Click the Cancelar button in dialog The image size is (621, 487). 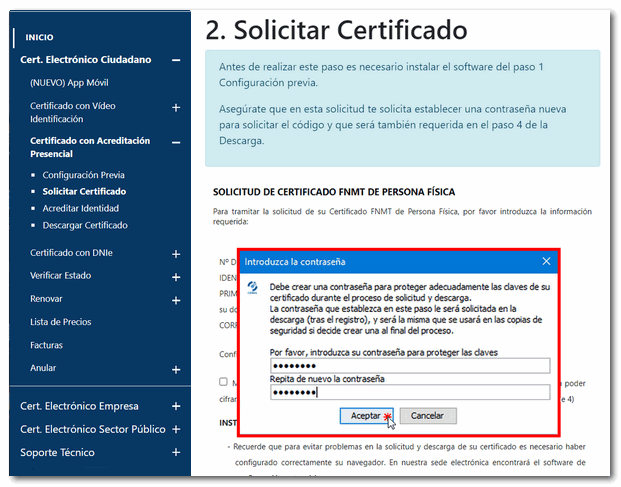pyautogui.click(x=427, y=415)
